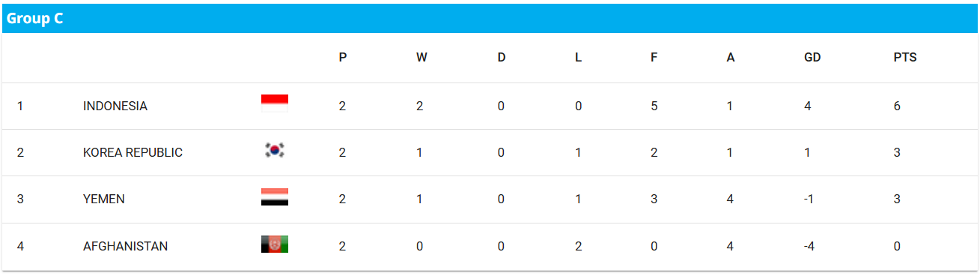980x276 pixels.
Task: Click rank number 1 in table
Action: tap(20, 106)
